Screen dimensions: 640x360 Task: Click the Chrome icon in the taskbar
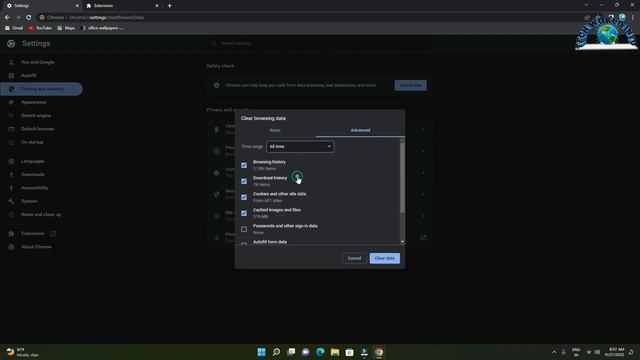click(379, 352)
